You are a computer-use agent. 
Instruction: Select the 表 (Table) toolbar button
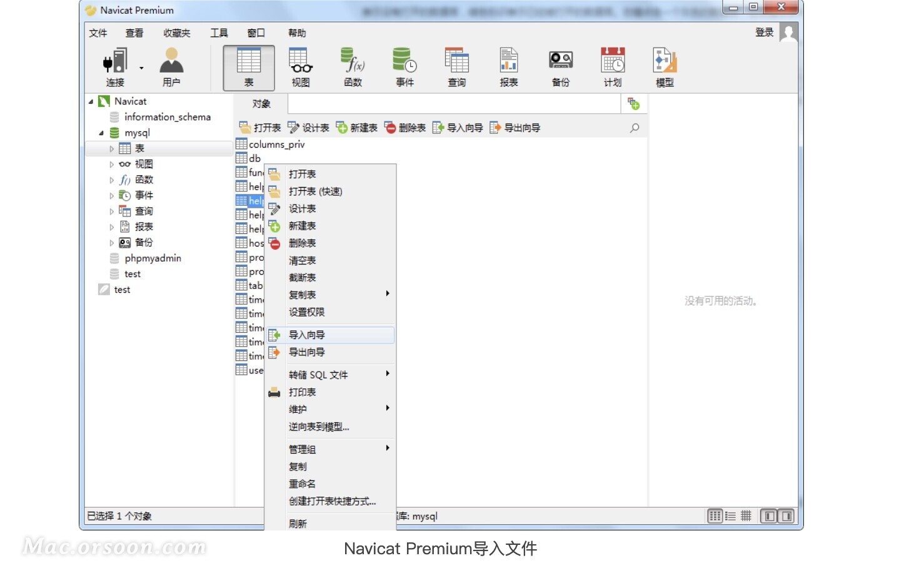(249, 68)
